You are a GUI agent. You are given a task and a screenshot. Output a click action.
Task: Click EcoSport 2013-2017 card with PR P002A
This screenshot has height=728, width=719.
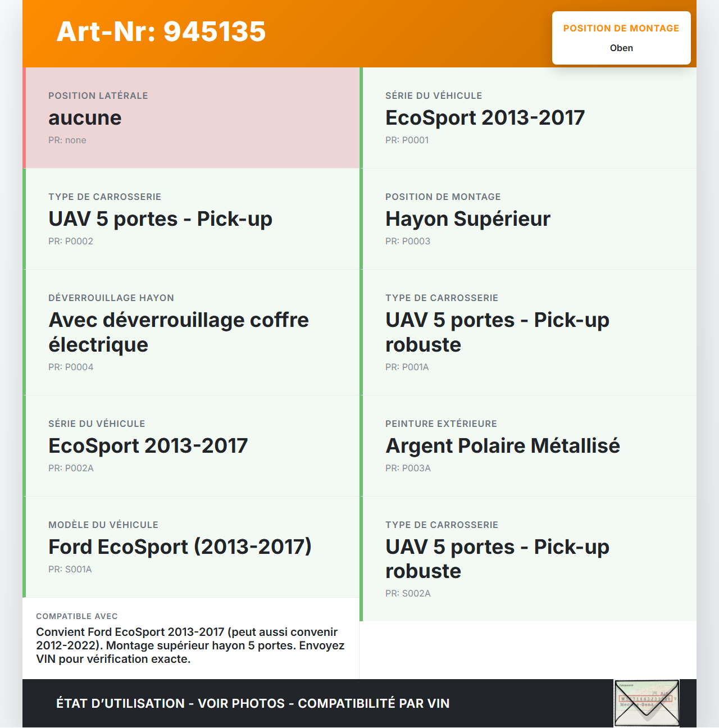coord(192,445)
